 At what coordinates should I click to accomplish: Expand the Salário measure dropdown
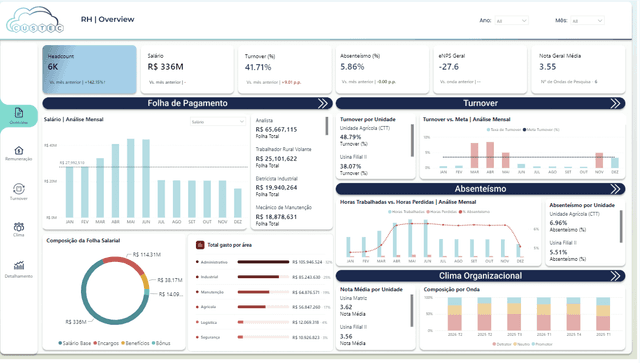(x=218, y=122)
